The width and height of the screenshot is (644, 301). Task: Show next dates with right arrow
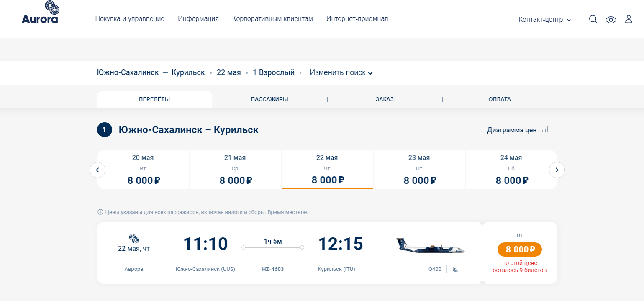coord(557,170)
